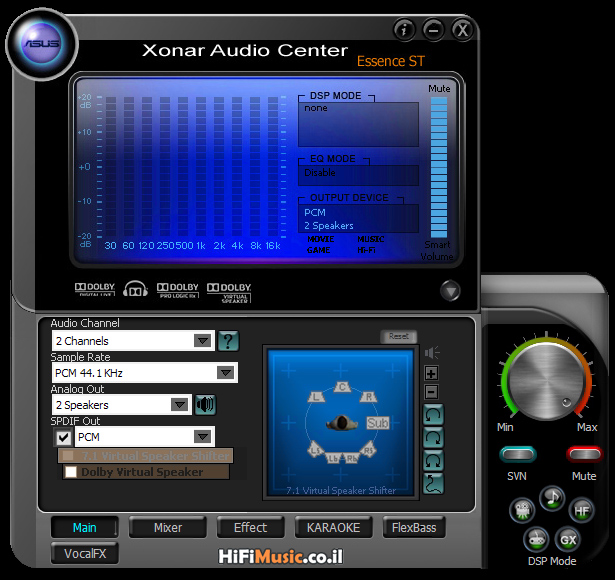Click the Audio Channel help question-mark icon
The width and height of the screenshot is (615, 580).
pyautogui.click(x=228, y=340)
